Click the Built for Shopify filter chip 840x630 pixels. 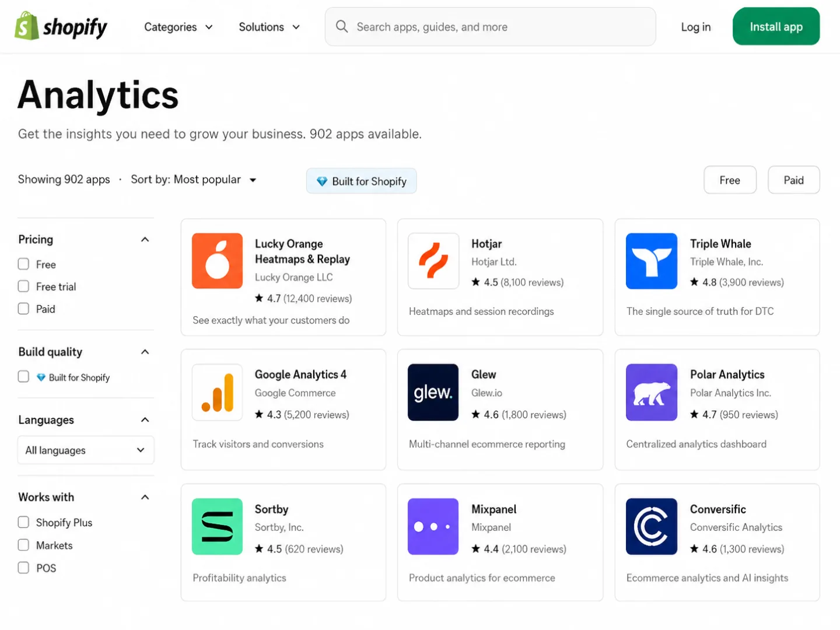pos(361,181)
